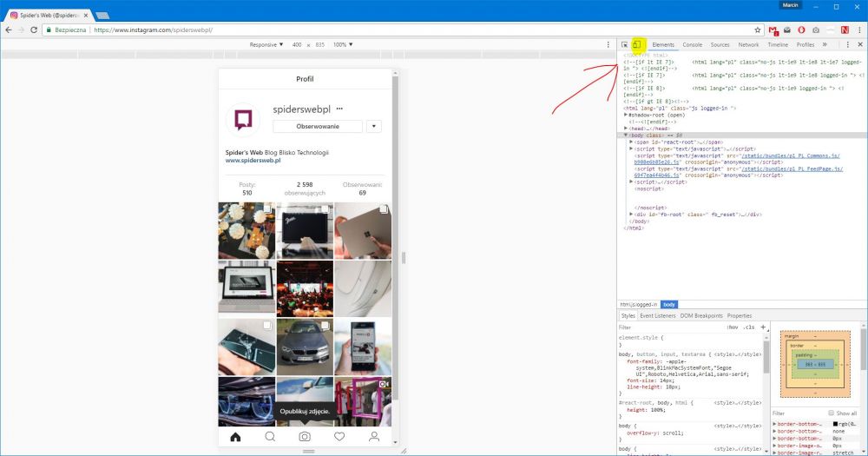The image size is (868, 456).
Task: Toggle the .cls class editor
Action: coord(749,327)
